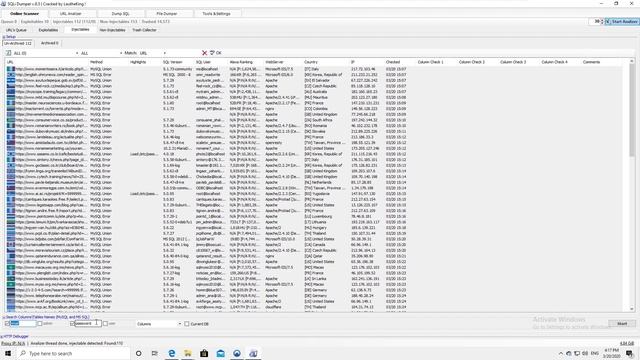Sort by the Alexa Ranking column header
The width and height of the screenshot is (640, 360).
point(241,62)
